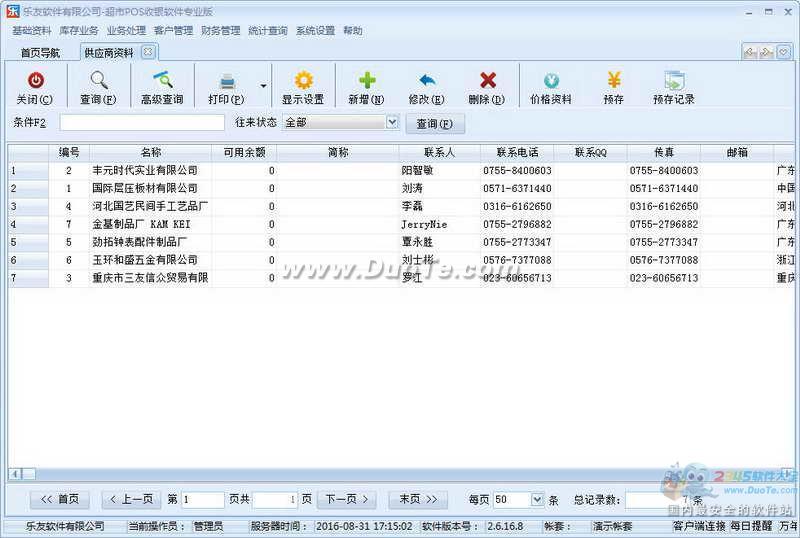Open 价格资料 price info icon
The image size is (800, 538).
pos(551,82)
